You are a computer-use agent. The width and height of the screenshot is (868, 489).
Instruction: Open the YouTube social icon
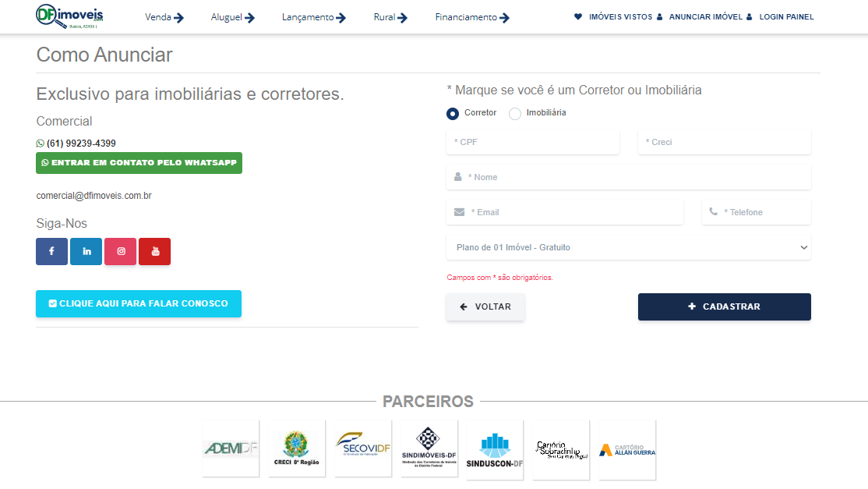(155, 251)
